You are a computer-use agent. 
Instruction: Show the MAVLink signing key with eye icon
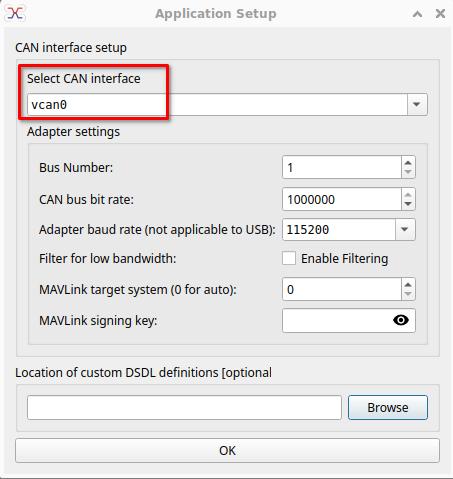(401, 320)
